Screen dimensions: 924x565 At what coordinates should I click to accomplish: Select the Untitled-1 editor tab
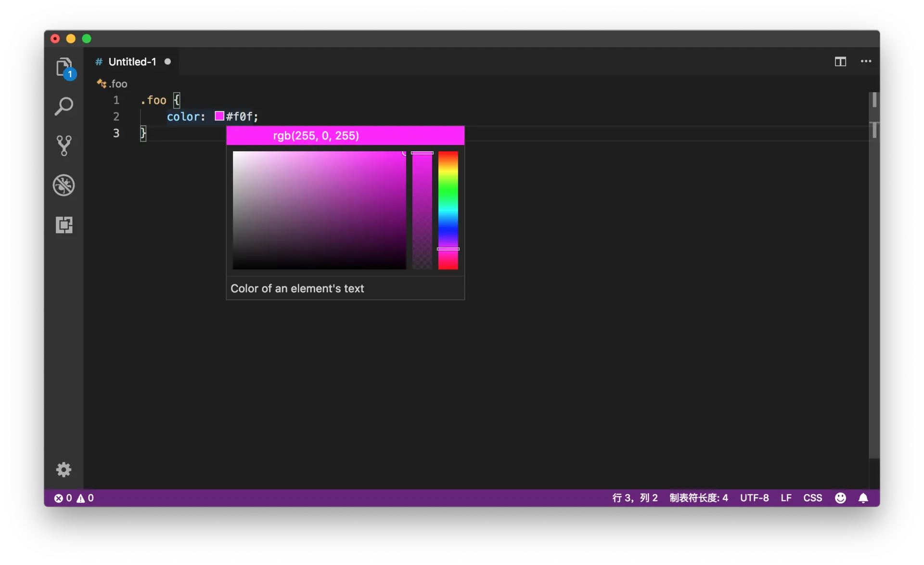[x=132, y=62]
